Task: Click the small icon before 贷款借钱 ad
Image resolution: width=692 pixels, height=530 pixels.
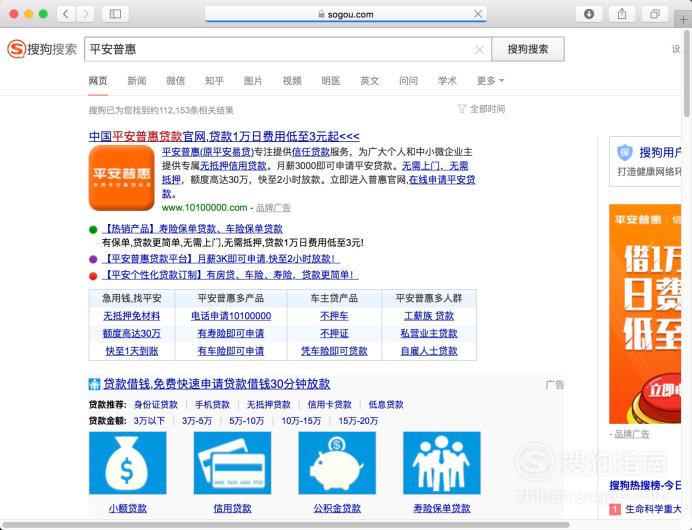Action: pyautogui.click(x=94, y=384)
